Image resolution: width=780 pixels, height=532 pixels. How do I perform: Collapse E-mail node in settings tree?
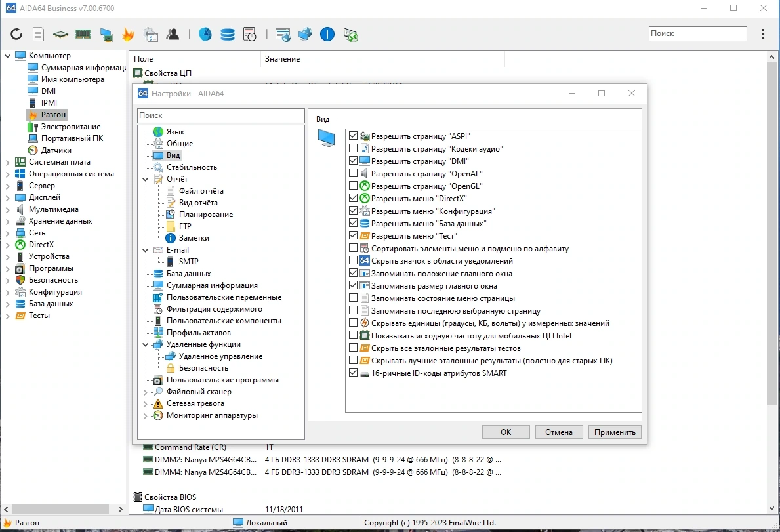click(x=145, y=250)
